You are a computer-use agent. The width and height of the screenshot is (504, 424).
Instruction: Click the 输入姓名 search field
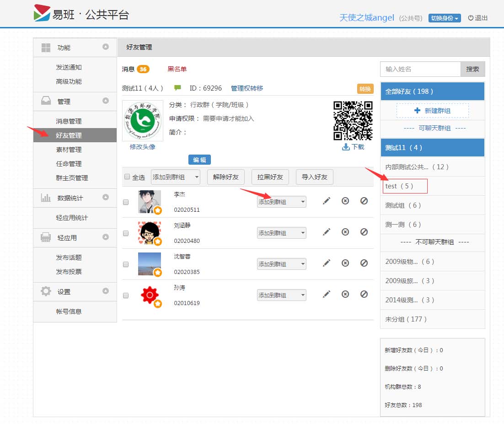[420, 69]
